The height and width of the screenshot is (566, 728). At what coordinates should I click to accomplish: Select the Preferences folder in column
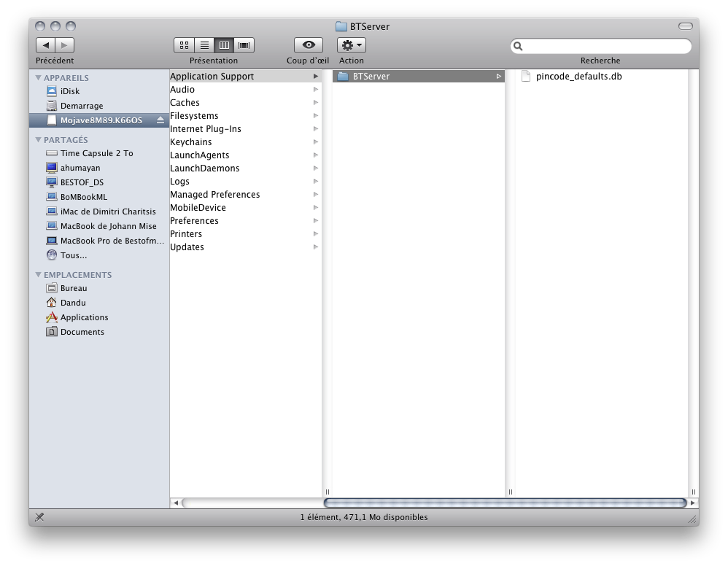tap(194, 221)
